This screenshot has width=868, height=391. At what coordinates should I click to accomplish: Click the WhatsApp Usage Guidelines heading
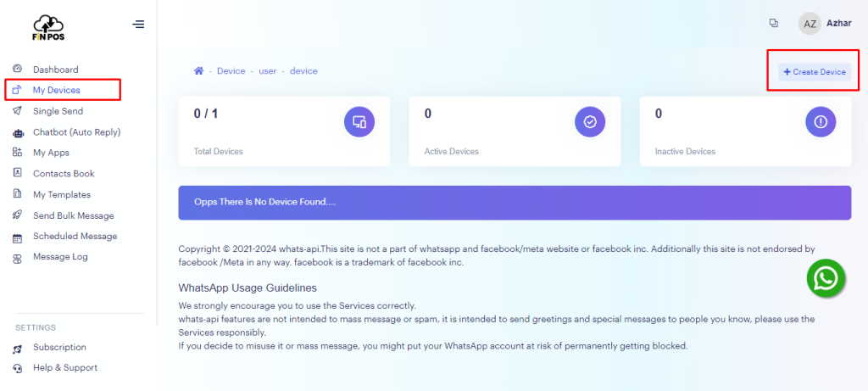[x=248, y=288]
